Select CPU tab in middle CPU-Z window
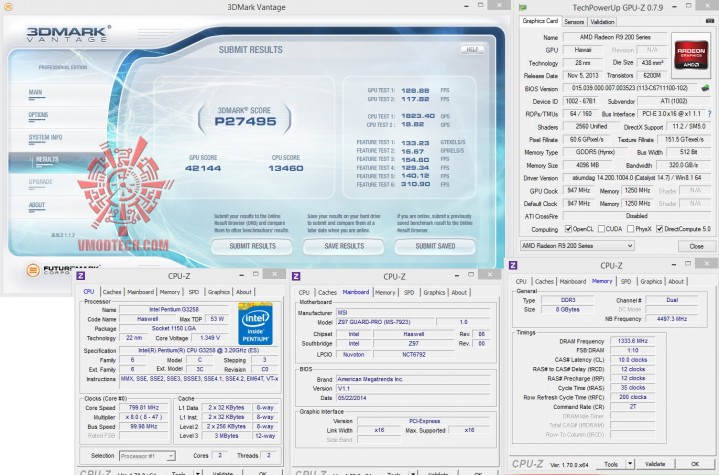The width and height of the screenshot is (719, 475). click(x=304, y=292)
